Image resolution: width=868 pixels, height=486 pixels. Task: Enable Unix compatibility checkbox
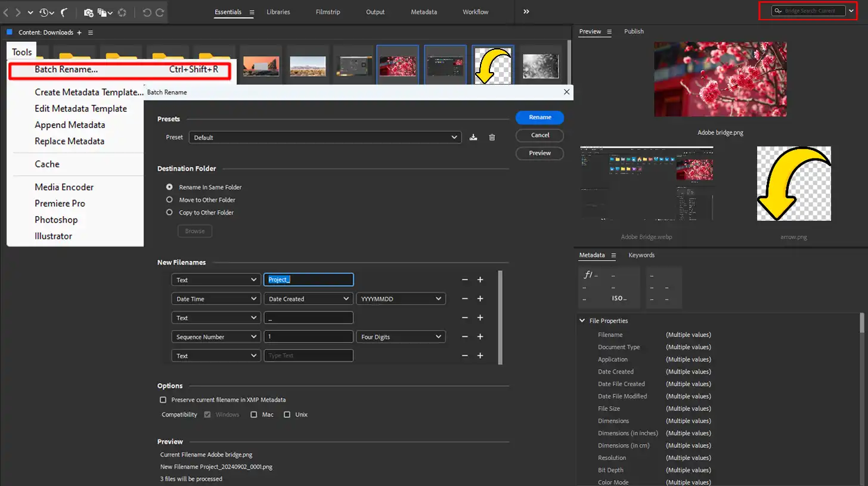point(287,415)
